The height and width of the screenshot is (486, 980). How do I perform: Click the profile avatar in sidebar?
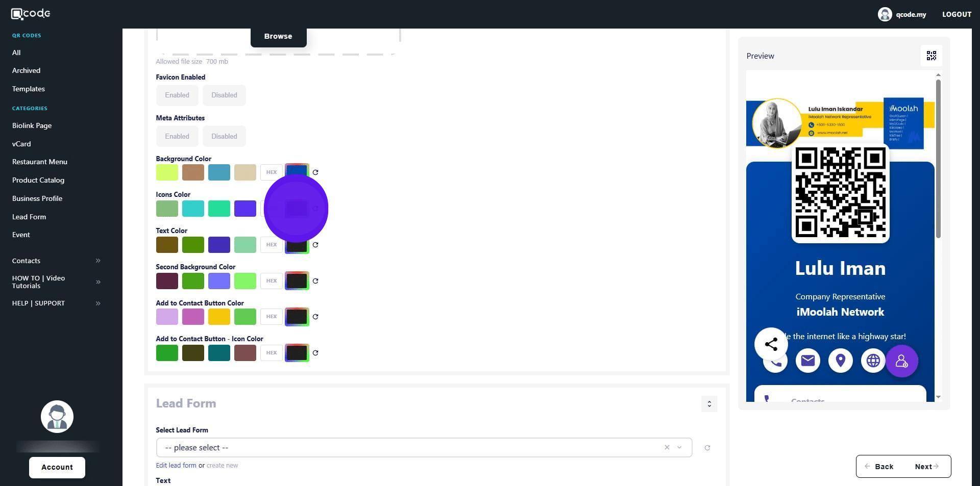pyautogui.click(x=57, y=417)
